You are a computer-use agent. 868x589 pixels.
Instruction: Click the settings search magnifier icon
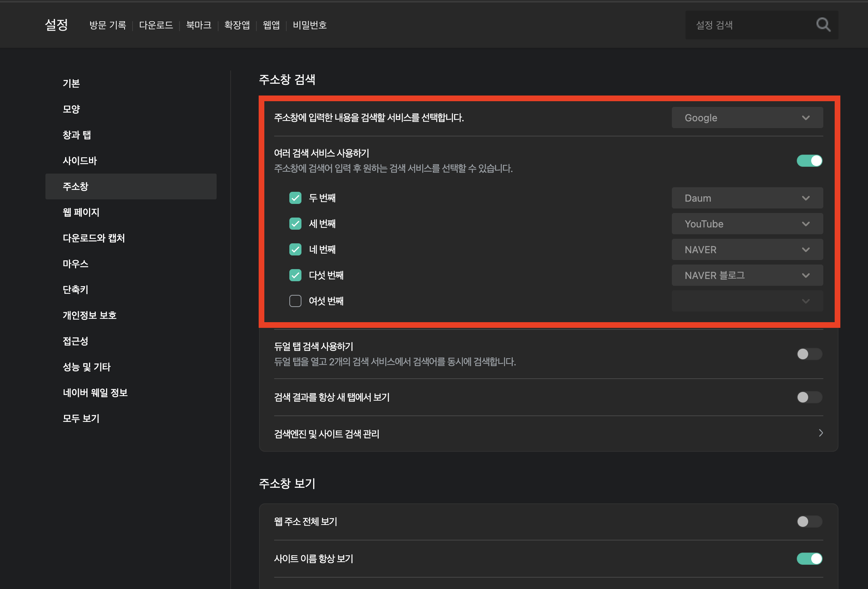coord(823,25)
